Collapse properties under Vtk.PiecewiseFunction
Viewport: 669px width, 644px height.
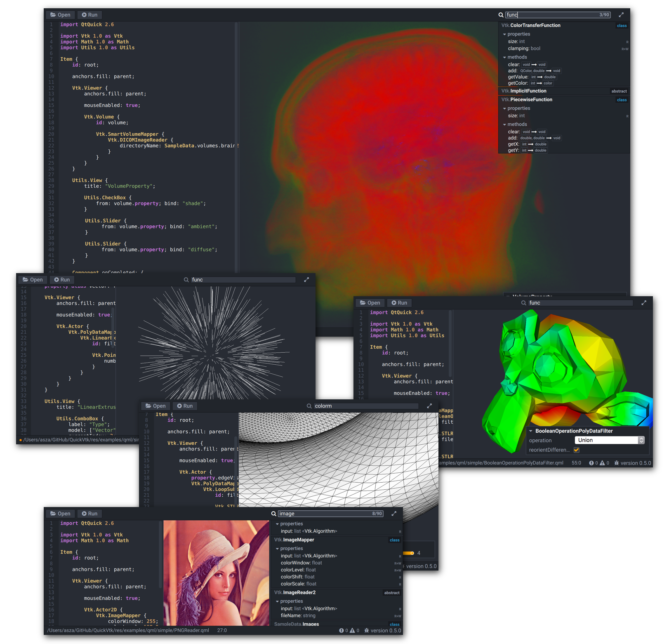coord(504,109)
